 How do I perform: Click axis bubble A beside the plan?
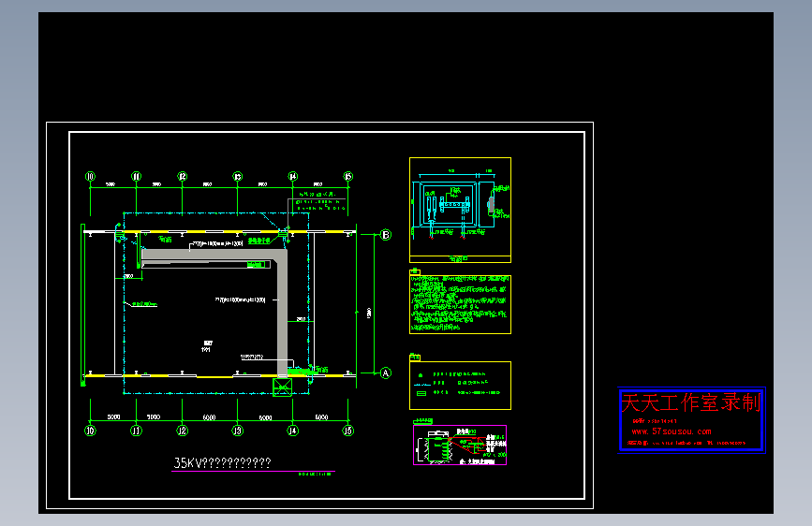[385, 373]
